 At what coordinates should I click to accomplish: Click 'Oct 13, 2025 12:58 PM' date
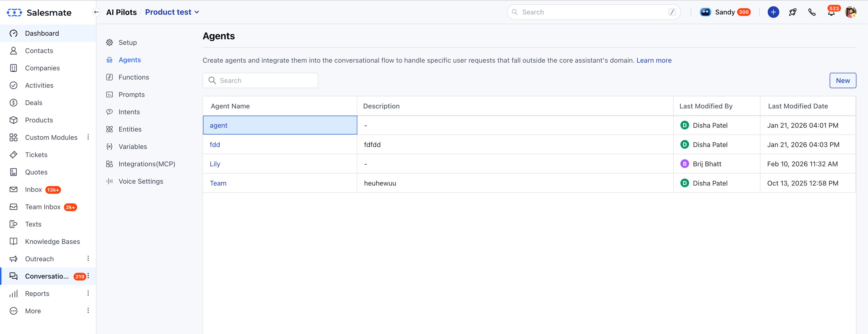click(x=803, y=183)
